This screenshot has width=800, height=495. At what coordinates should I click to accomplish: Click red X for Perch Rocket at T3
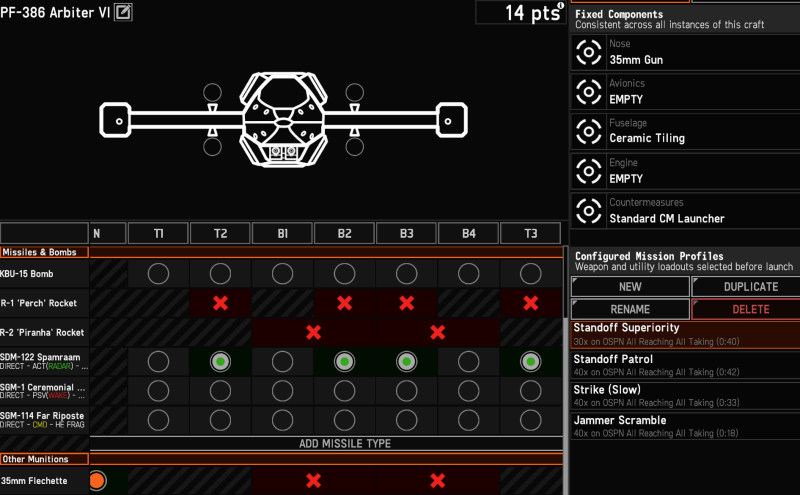[x=531, y=303]
